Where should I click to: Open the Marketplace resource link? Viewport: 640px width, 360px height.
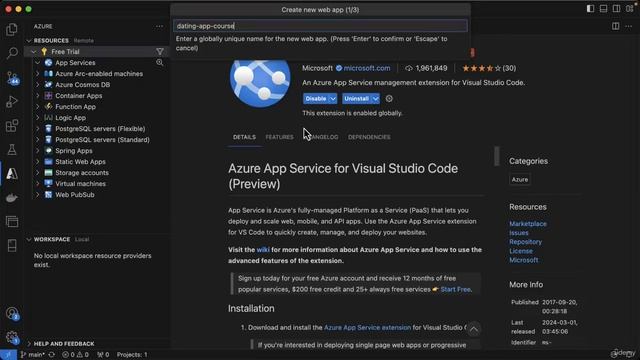point(528,224)
